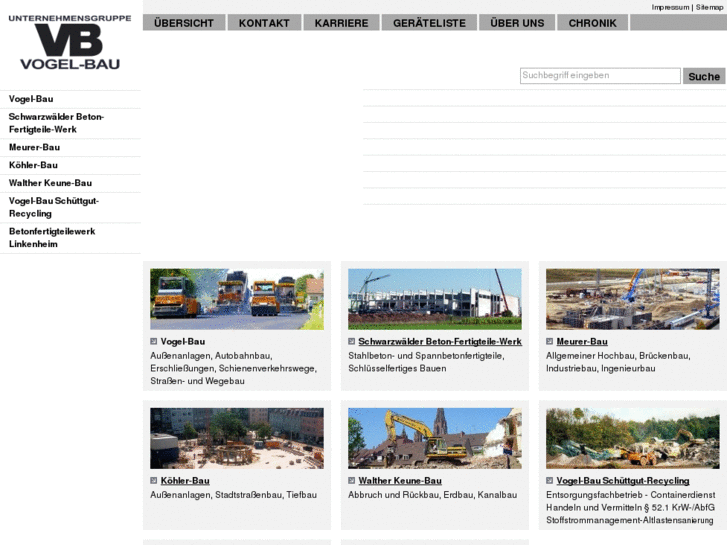Open the ÜBERSICHT menu item
Viewport: 727px width, 545px height.
(184, 23)
